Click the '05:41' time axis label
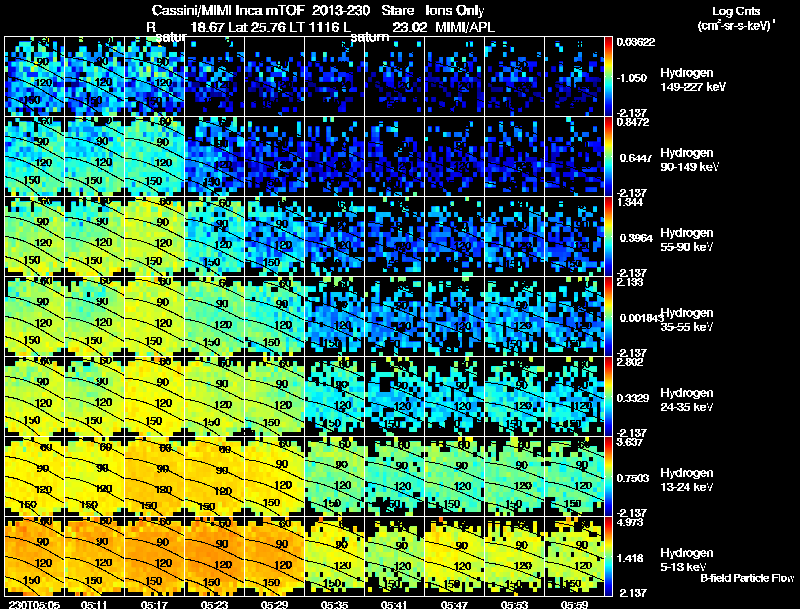This screenshot has width=800, height=609. point(394,604)
